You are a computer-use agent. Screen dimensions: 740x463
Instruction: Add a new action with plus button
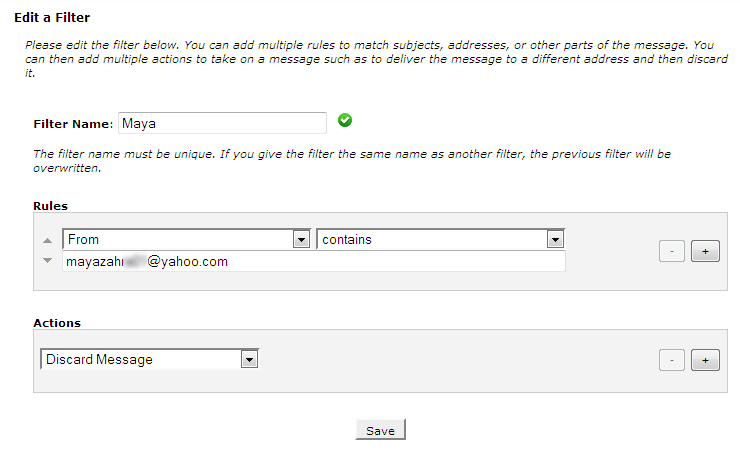tap(705, 360)
